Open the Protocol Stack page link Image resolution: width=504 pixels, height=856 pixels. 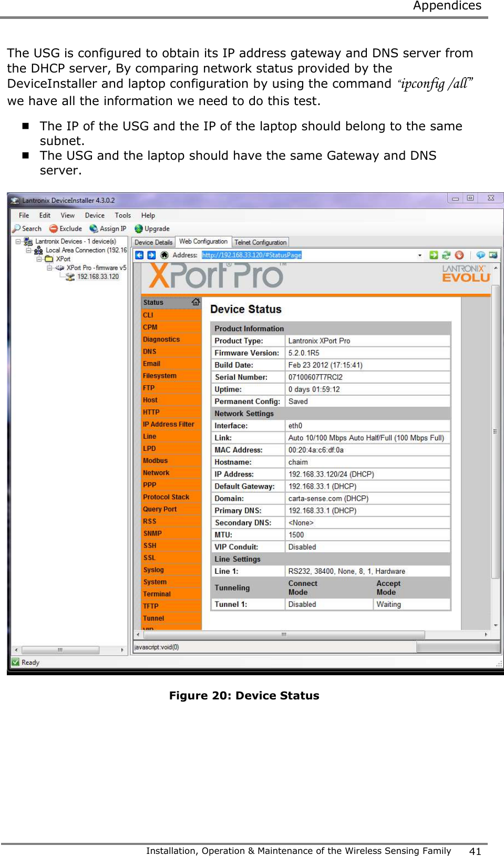(x=166, y=497)
